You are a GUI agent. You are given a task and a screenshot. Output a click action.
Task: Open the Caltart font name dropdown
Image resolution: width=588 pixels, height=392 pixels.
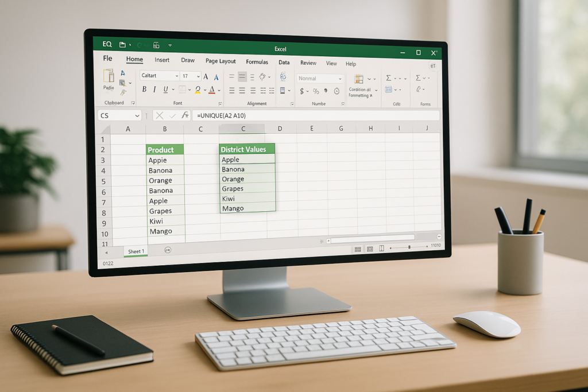pyautogui.click(x=177, y=76)
